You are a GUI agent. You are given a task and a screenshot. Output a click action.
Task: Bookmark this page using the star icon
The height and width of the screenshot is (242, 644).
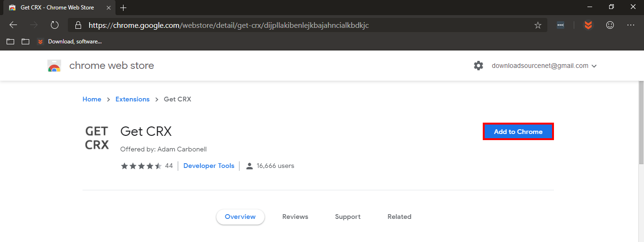538,25
